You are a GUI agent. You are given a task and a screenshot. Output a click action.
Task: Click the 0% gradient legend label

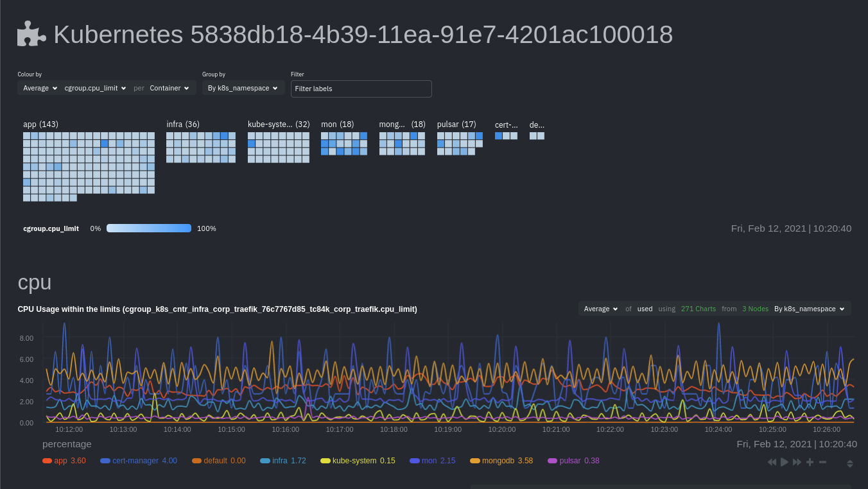point(96,228)
